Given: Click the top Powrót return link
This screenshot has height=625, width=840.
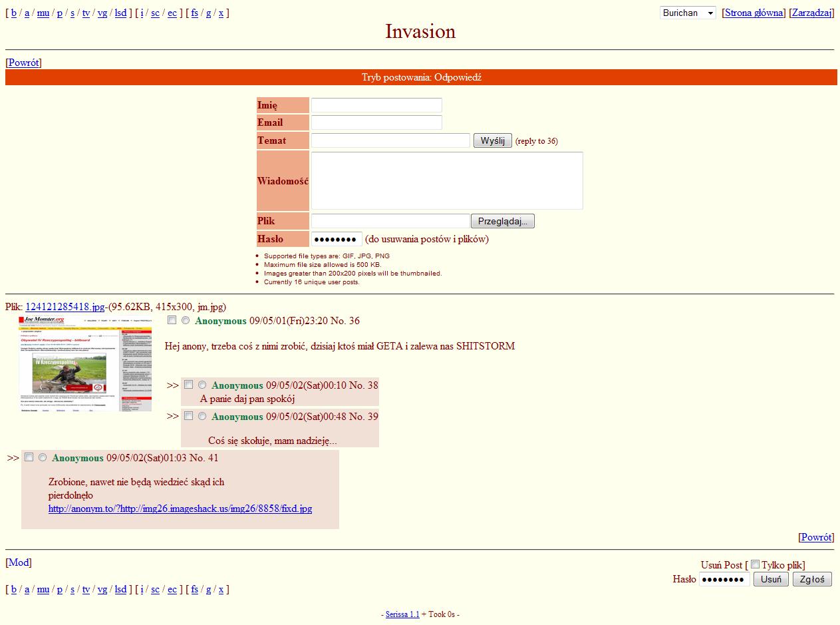Looking at the screenshot, I should click(23, 63).
